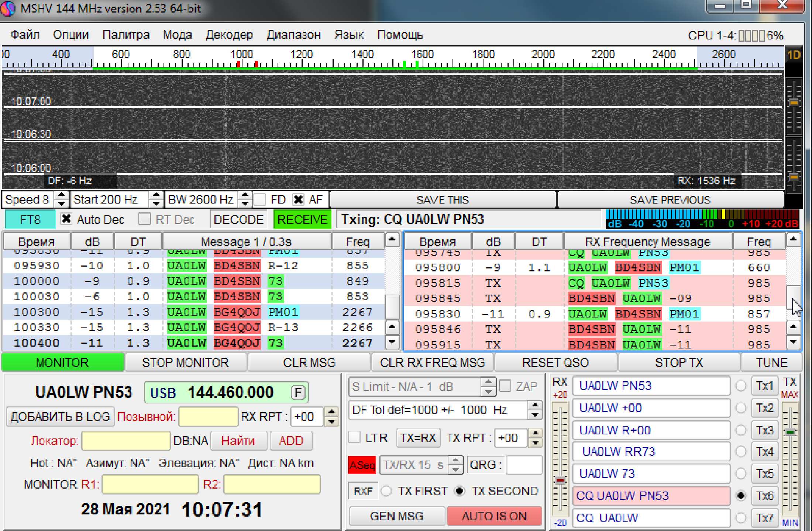Image resolution: width=812 pixels, height=531 pixels.
Task: Enable the RT Dec checkbox
Action: point(144,219)
